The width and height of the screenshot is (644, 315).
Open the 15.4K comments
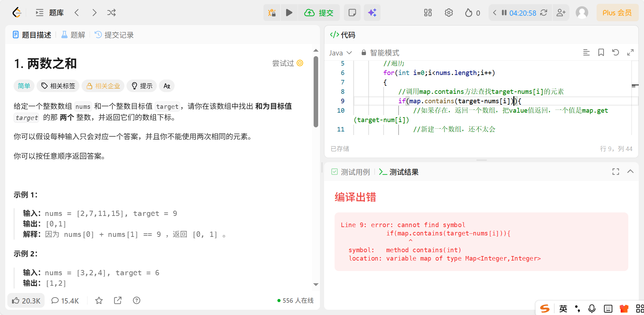pos(65,301)
